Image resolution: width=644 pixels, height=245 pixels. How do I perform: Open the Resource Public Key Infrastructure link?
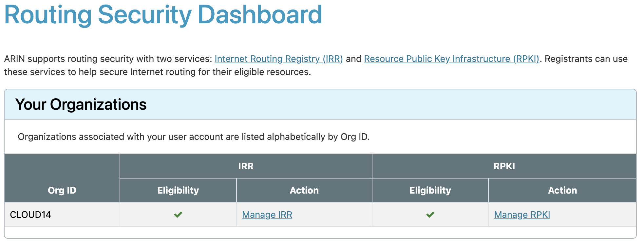451,59
